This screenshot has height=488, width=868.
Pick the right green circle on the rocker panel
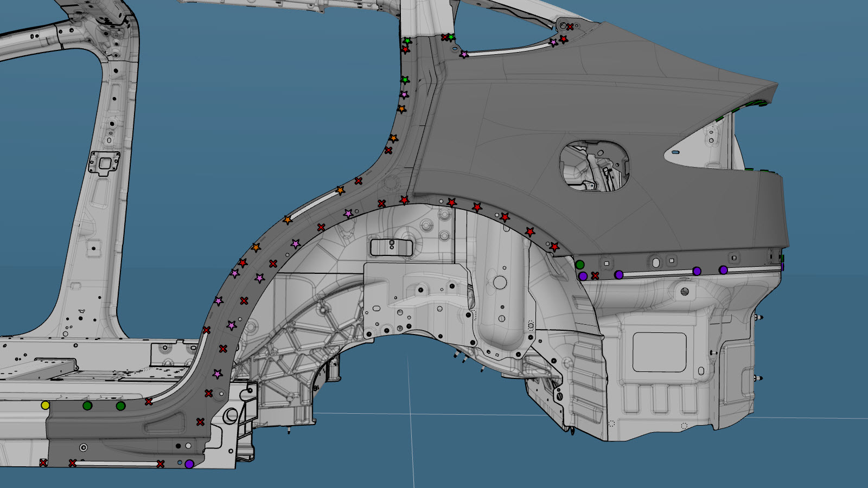click(x=120, y=406)
